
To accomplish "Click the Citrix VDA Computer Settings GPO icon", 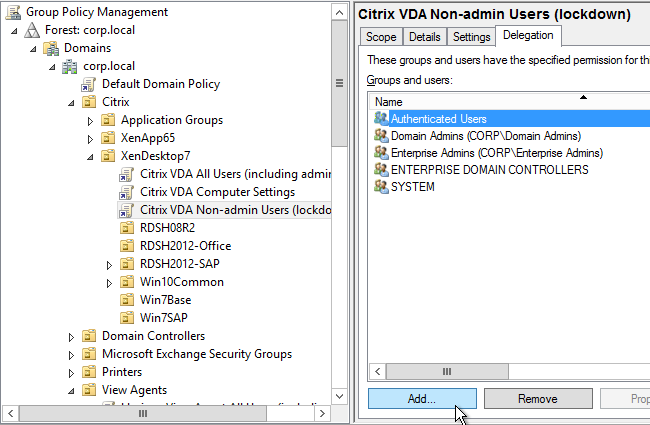I will click(126, 192).
